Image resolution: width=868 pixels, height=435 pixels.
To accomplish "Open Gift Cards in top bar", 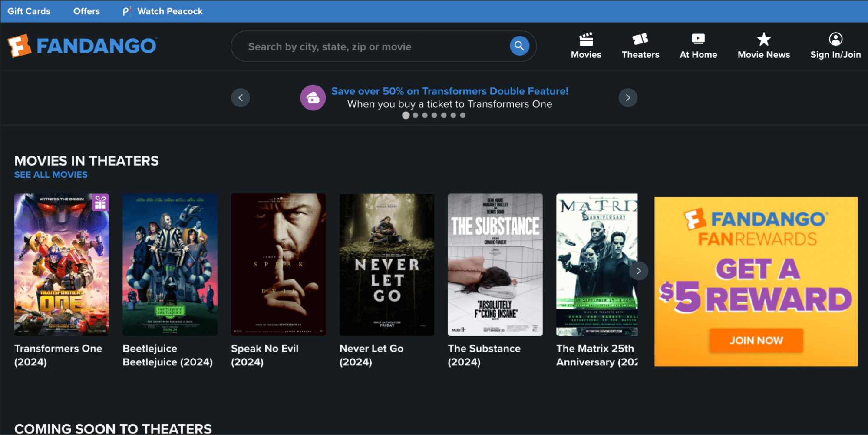I will point(29,11).
